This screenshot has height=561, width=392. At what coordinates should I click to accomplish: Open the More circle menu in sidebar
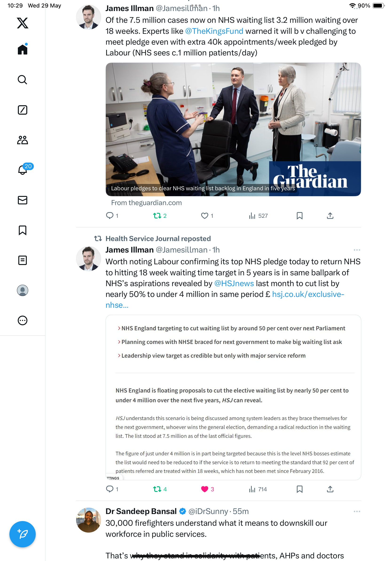tap(23, 320)
